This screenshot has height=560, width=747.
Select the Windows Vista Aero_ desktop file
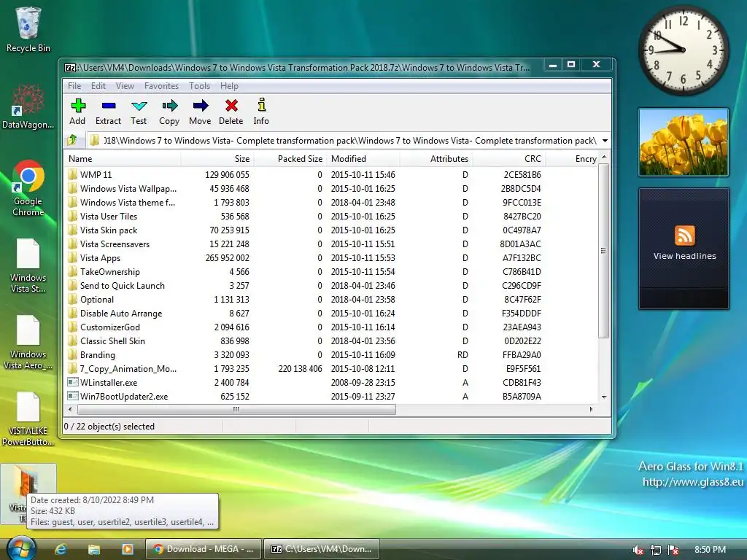click(x=28, y=342)
